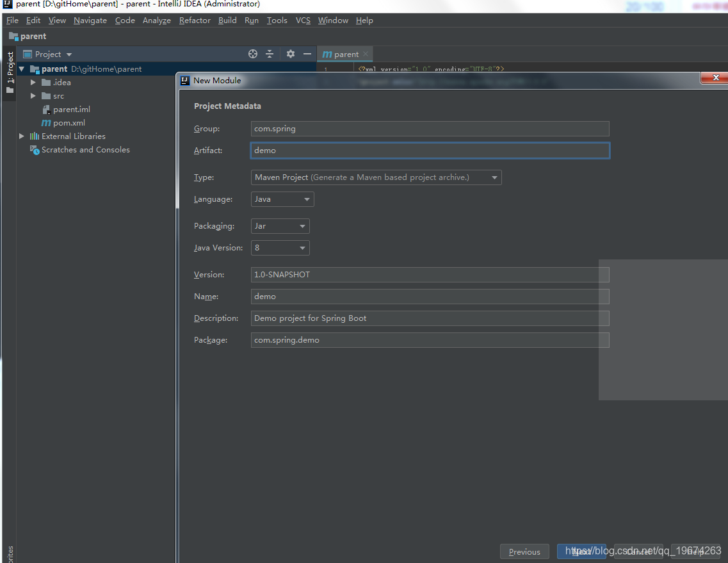728x563 pixels.
Task: Click the Group input field
Action: 430,129
